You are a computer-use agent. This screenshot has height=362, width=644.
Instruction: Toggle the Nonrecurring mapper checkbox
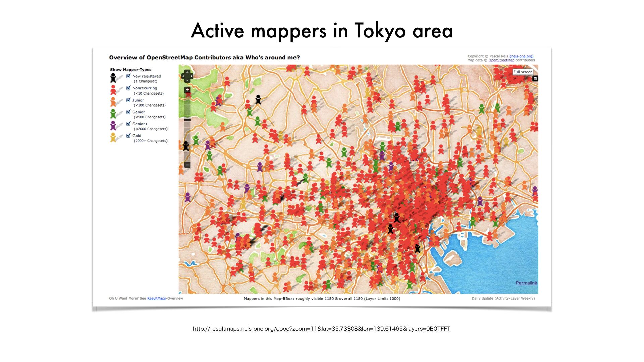pyautogui.click(x=128, y=88)
